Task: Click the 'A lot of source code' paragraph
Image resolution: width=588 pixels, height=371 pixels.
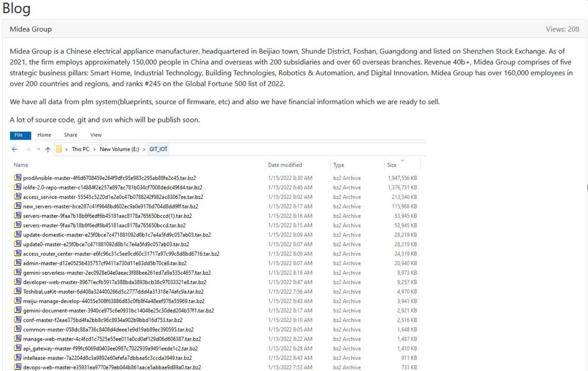Action: coord(105,120)
